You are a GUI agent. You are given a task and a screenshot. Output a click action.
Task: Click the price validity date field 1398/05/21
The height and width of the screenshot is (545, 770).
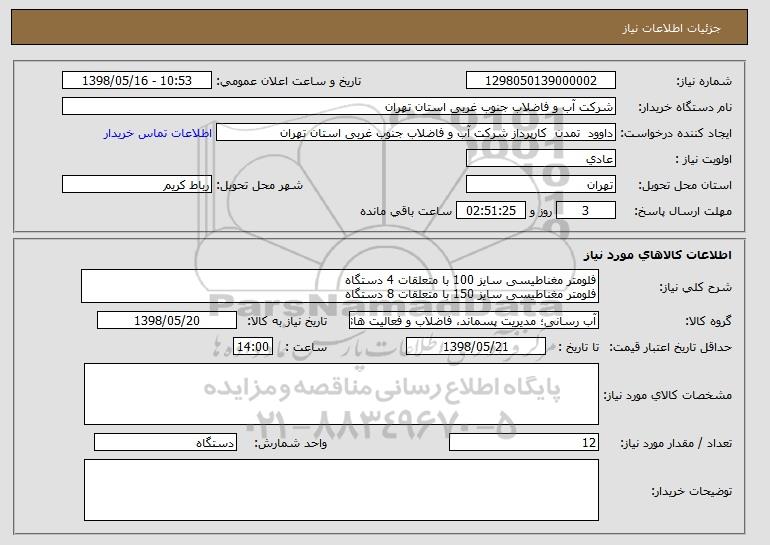[476, 347]
